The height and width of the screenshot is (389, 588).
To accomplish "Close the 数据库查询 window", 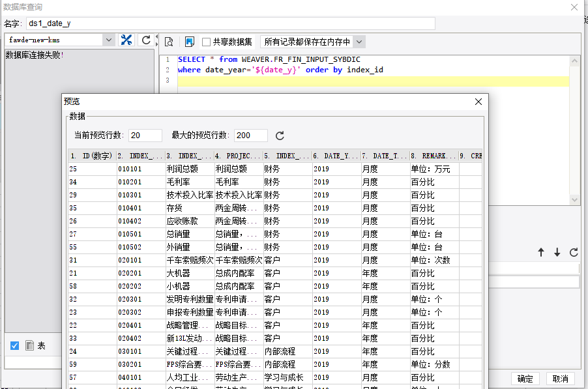I will pyautogui.click(x=574, y=7).
